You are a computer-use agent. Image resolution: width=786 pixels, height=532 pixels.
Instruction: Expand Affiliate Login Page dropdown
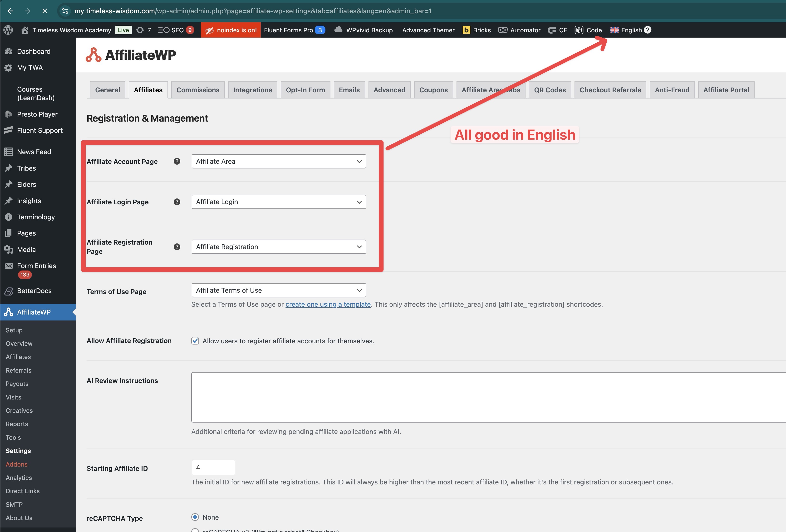tap(279, 202)
